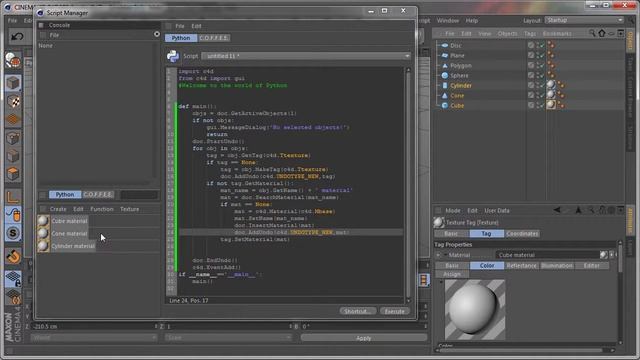The height and width of the screenshot is (360, 640).
Task: Toggle the Enable Axis L-shaped icon
Action: point(13,197)
